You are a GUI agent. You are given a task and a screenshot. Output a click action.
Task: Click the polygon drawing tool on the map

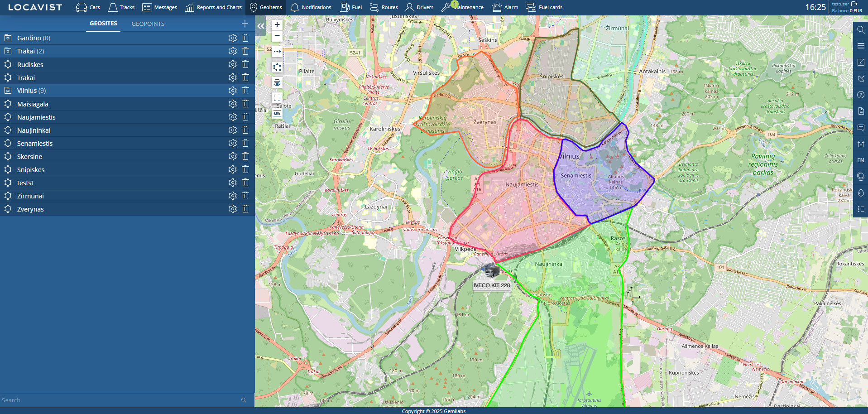[277, 67]
